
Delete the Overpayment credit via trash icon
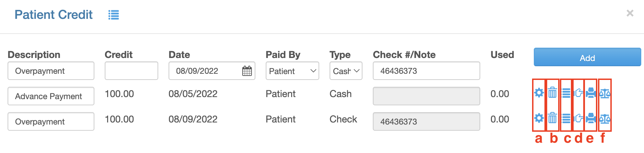[x=552, y=118]
